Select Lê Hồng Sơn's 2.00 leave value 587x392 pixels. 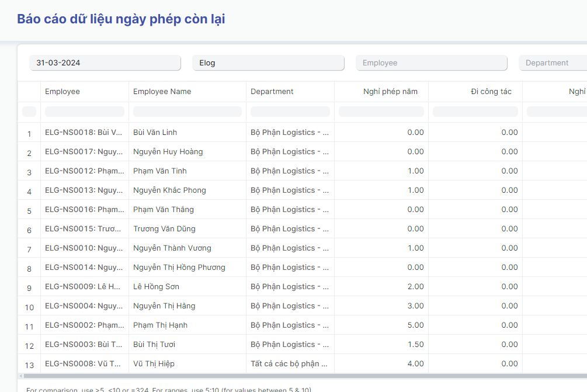pyautogui.click(x=415, y=287)
